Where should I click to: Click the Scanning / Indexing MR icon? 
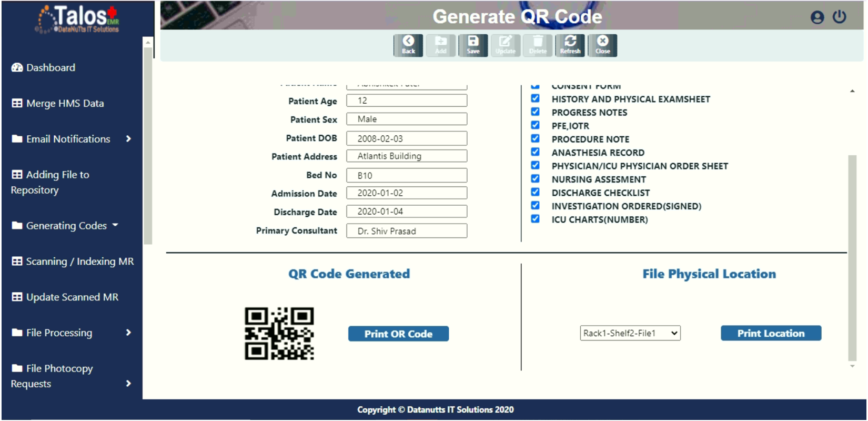[17, 261]
